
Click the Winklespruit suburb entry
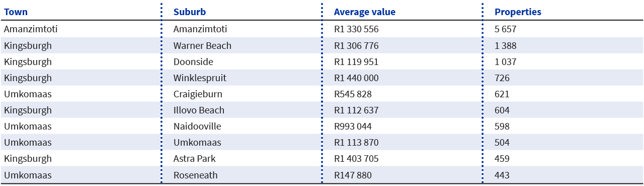pyautogui.click(x=200, y=78)
